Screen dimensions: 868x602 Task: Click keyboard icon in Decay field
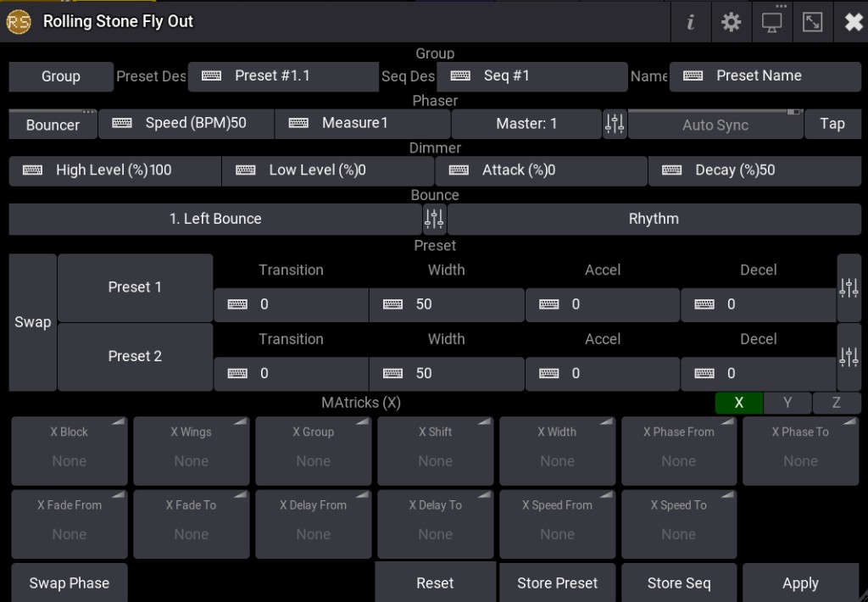coord(672,170)
